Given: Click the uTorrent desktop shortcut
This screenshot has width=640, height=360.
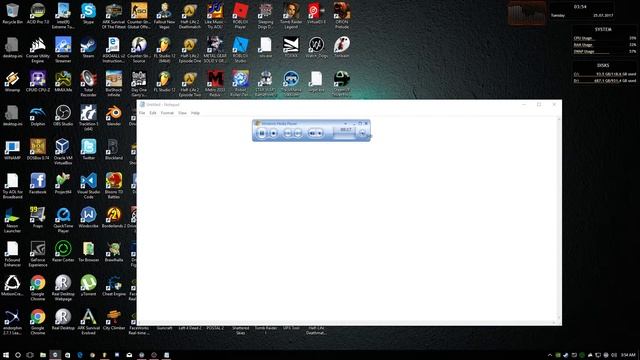Looking at the screenshot, I should (88, 285).
